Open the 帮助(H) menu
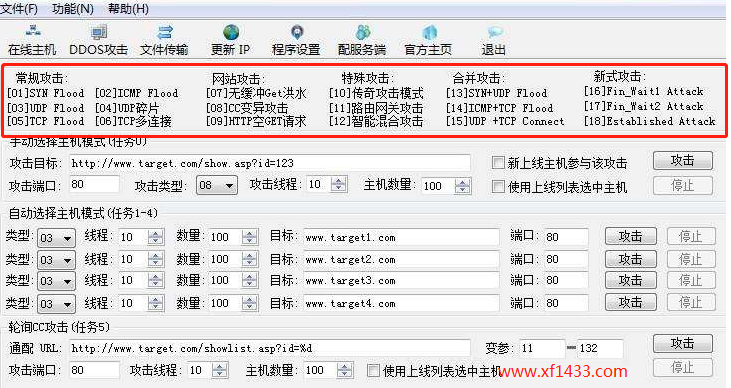Screen dimensions: 731x388 pyautogui.click(x=128, y=9)
